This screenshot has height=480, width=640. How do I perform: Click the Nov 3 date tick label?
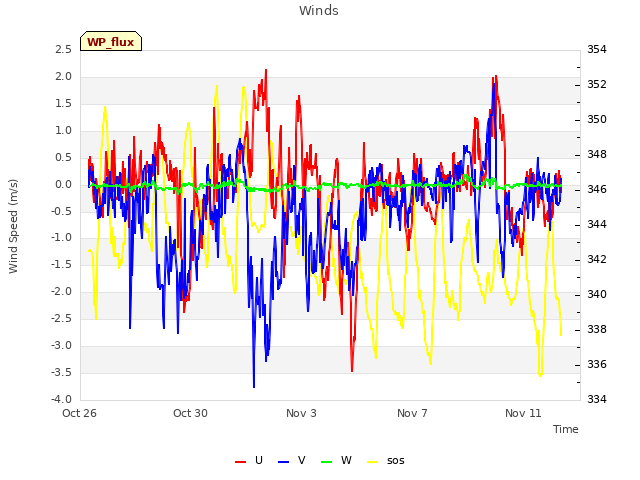click(x=301, y=413)
